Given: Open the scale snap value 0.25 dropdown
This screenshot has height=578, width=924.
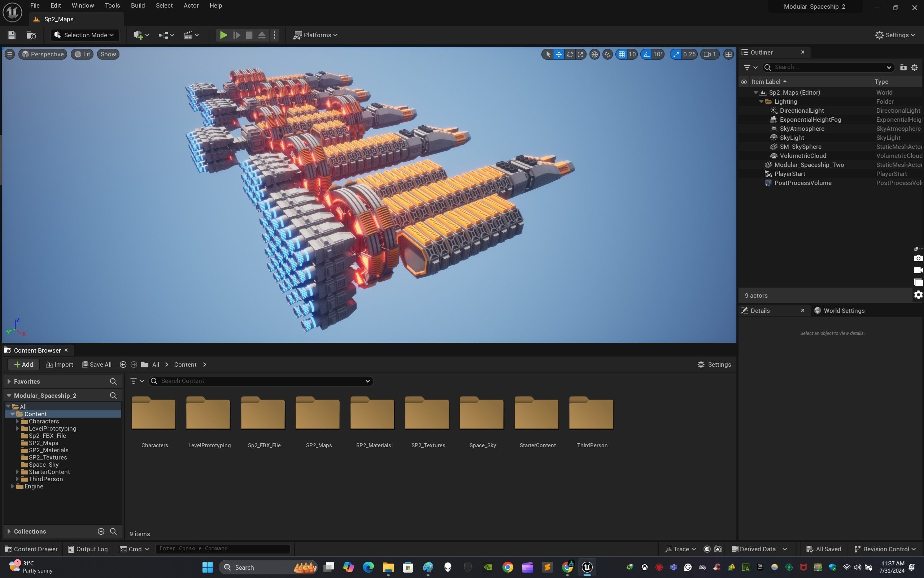Looking at the screenshot, I should pos(689,54).
